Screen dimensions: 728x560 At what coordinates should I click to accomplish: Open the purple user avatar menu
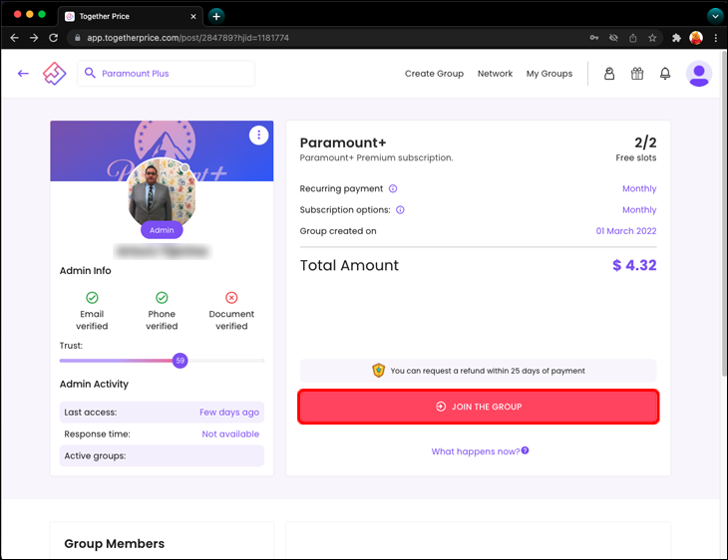coord(699,74)
